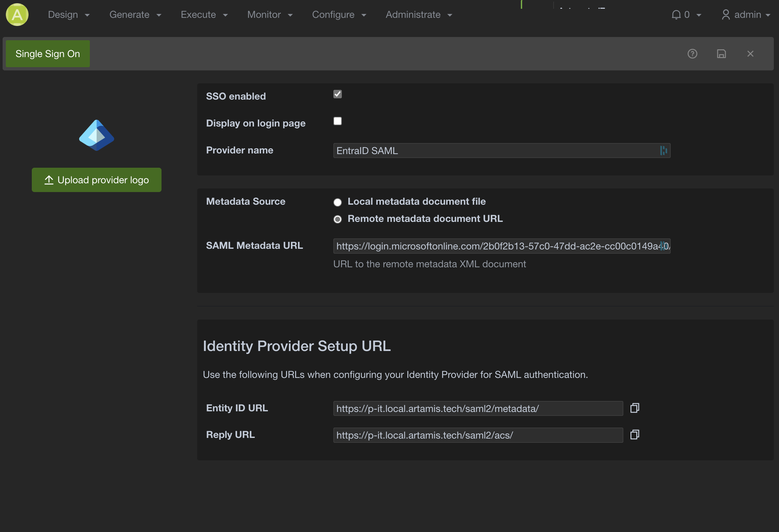Click the SSO enabled label

[x=236, y=96]
